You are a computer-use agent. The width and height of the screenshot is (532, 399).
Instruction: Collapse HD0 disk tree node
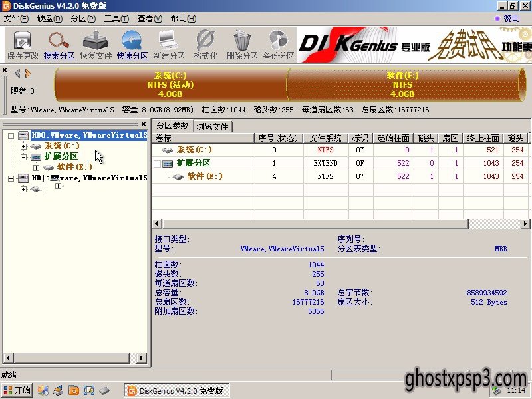11,136
